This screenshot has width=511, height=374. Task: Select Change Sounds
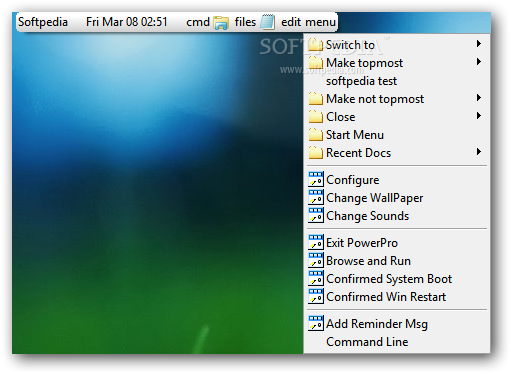click(397, 216)
